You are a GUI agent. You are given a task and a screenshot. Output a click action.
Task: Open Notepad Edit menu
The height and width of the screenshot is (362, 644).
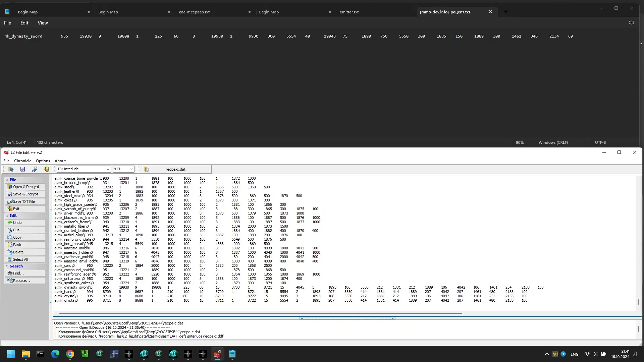[24, 23]
